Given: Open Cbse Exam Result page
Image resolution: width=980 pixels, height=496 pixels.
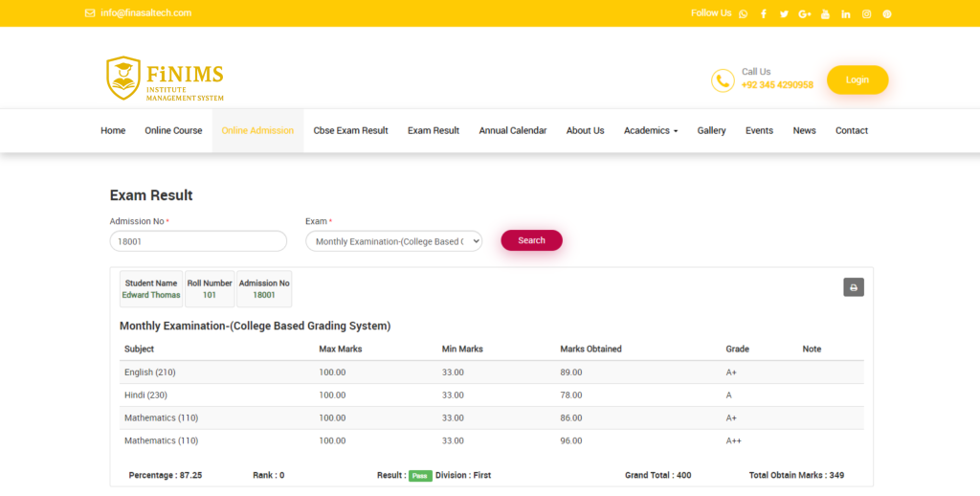Looking at the screenshot, I should [350, 131].
